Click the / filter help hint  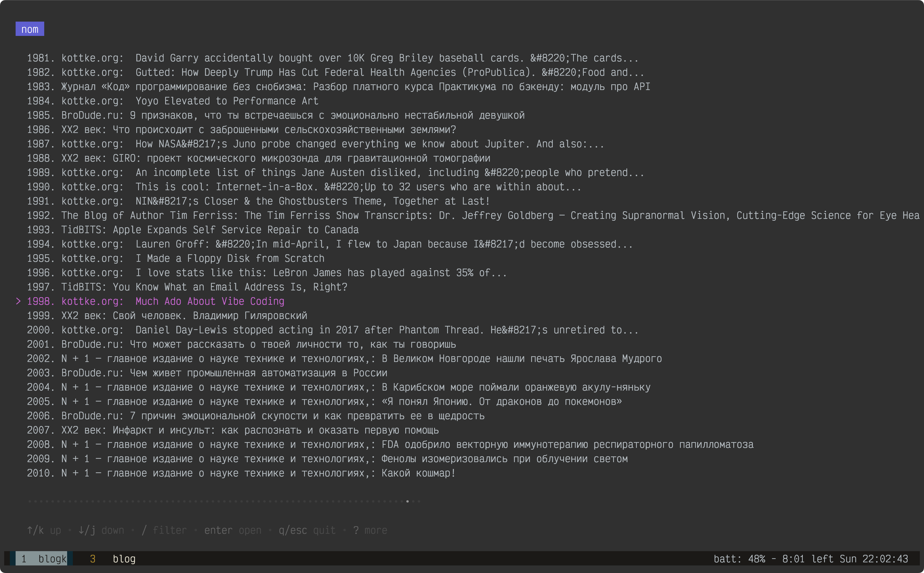(x=164, y=530)
